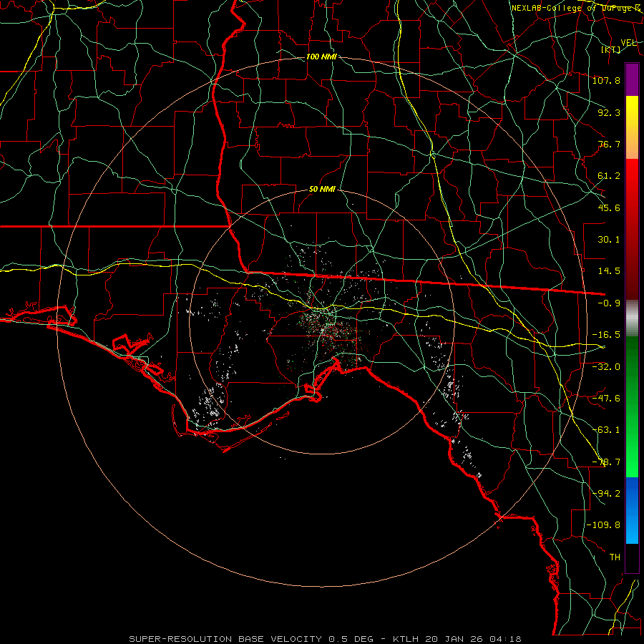The height and width of the screenshot is (644, 644).
Task: Pick the purple segment of the color bar
Action: click(632, 79)
